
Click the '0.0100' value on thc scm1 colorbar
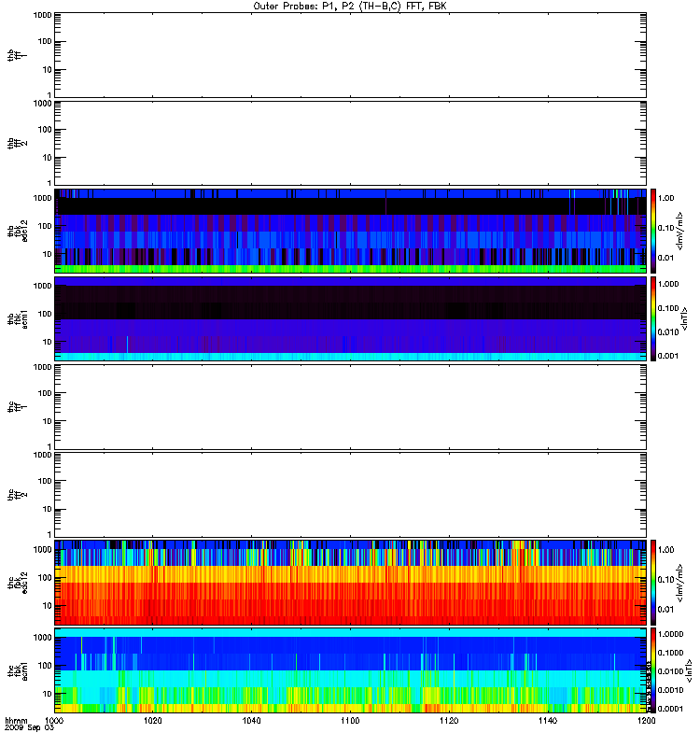tap(670, 671)
